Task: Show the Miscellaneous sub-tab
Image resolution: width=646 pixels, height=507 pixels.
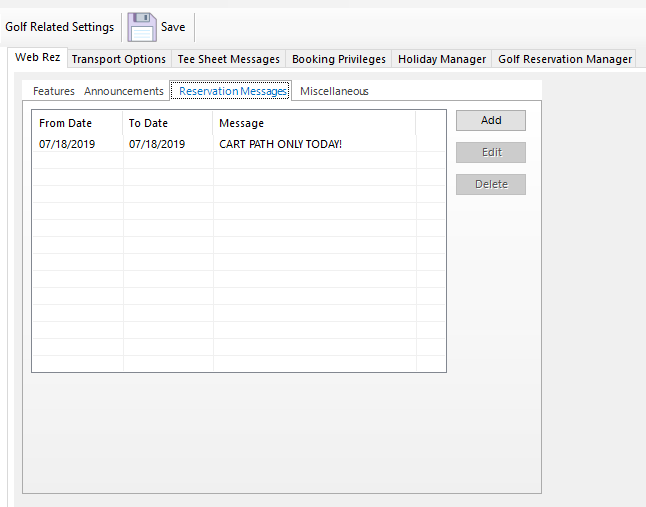Action: (x=334, y=91)
